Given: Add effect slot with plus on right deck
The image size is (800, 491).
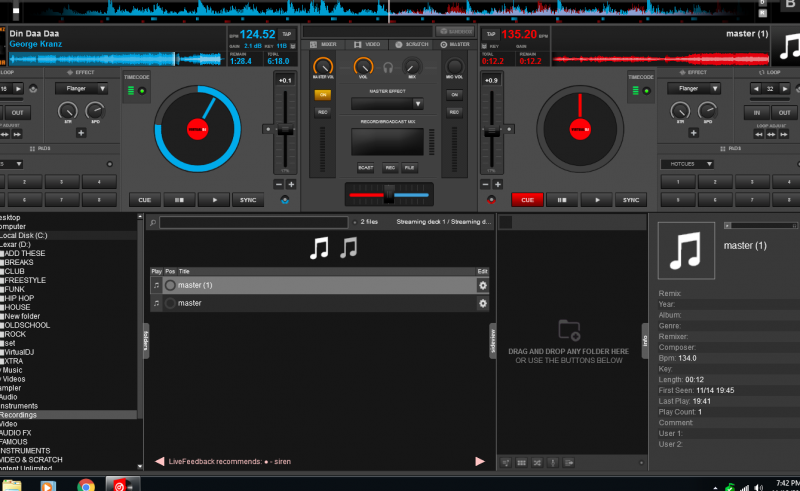Looking at the screenshot, I should click(x=693, y=133).
